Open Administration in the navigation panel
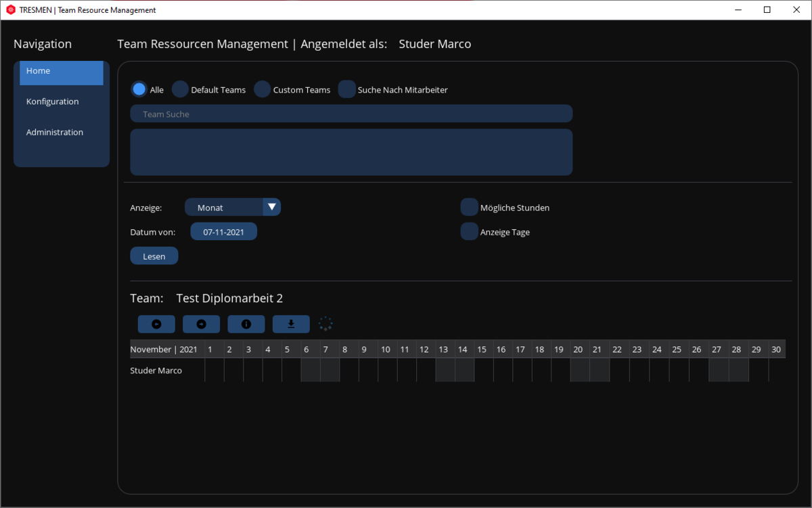 55,133
